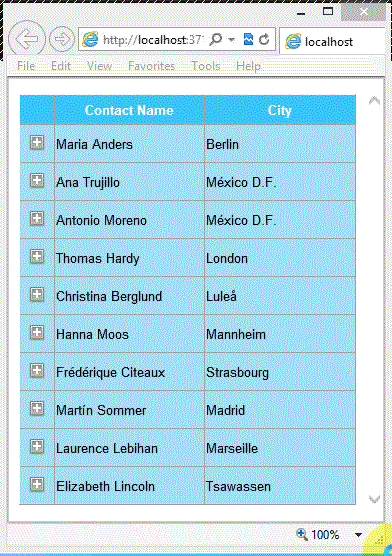Click the compatibility view icon in the address bar
Viewport: 392px width, 556px height.
point(249,39)
